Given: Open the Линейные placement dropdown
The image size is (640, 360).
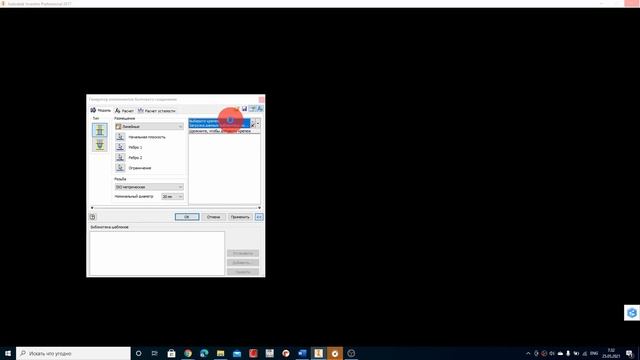Looking at the screenshot, I should 149,127.
